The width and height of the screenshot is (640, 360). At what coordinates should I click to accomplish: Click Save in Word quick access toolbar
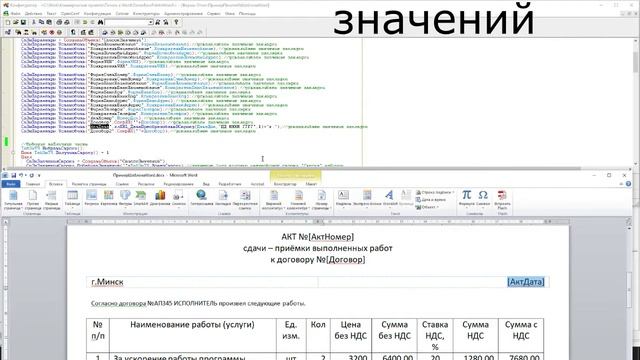click(13, 176)
